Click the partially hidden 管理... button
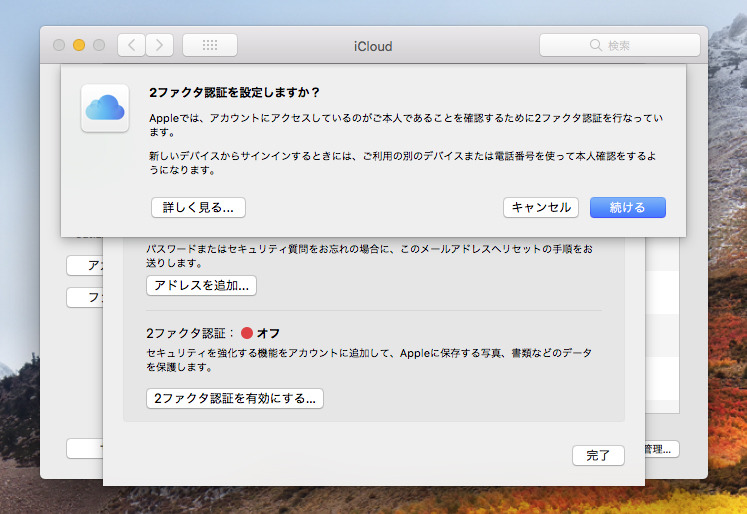747x514 pixels. point(662,449)
